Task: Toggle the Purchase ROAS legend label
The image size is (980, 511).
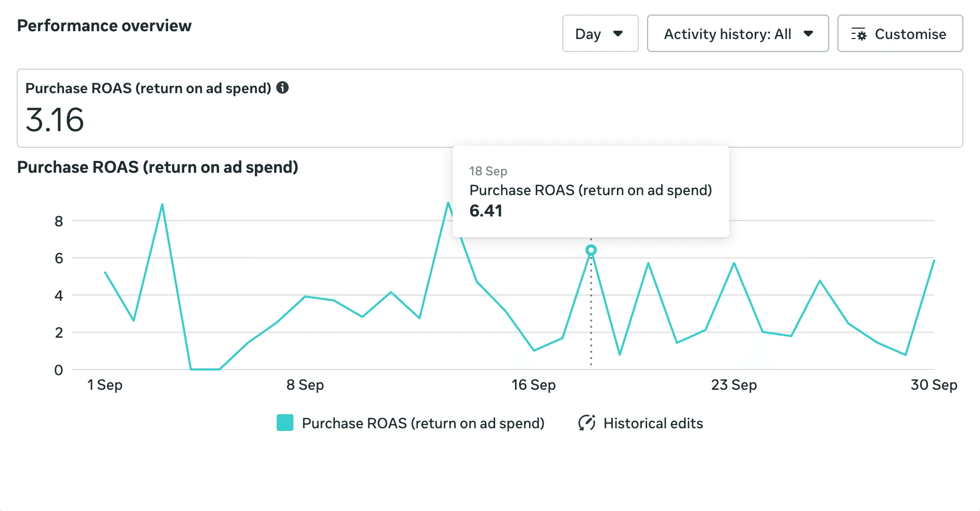Action: 423,423
